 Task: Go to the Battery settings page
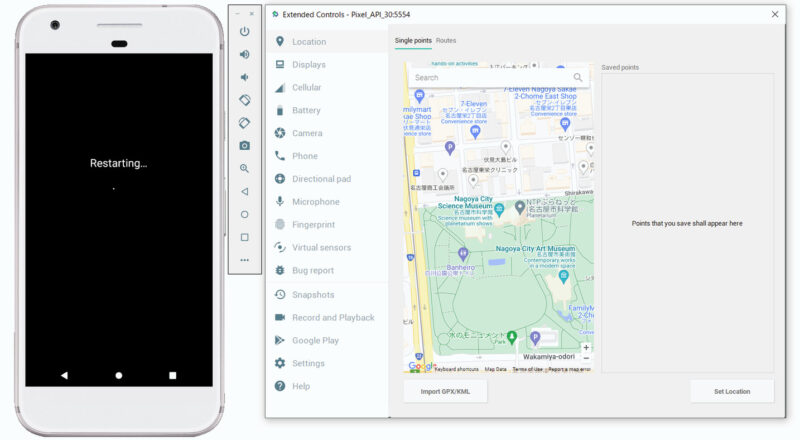pos(306,111)
